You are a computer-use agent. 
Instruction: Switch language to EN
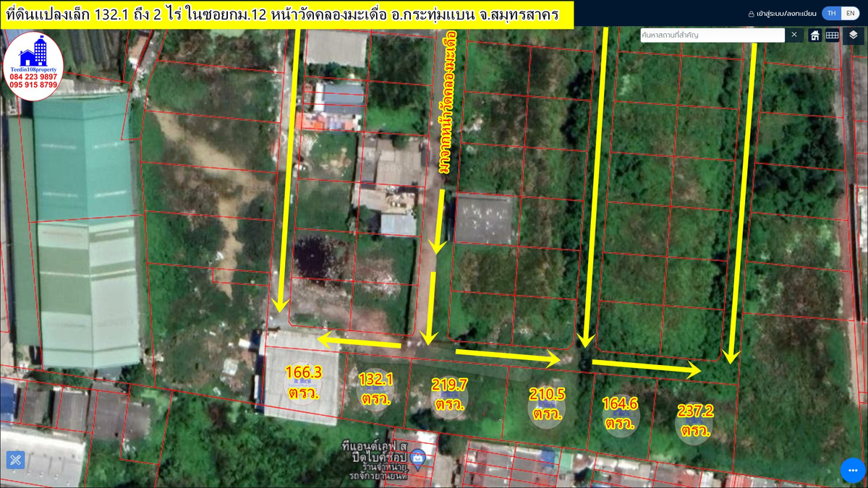click(x=850, y=13)
